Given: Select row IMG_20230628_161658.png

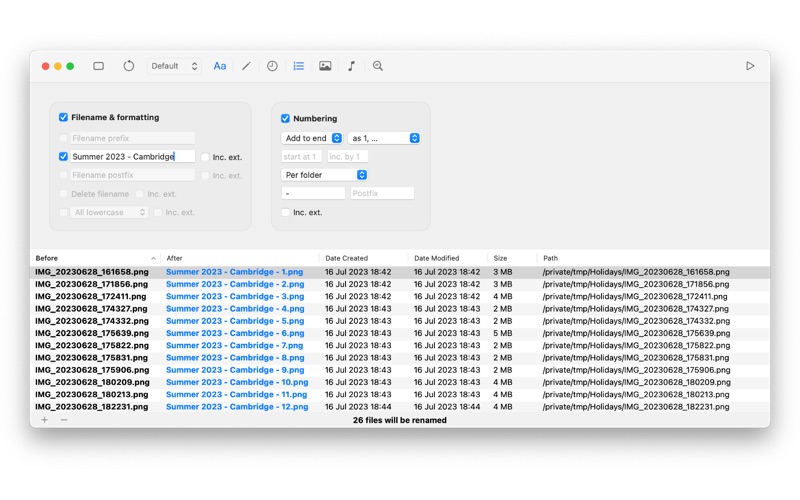Looking at the screenshot, I should pyautogui.click(x=400, y=272).
